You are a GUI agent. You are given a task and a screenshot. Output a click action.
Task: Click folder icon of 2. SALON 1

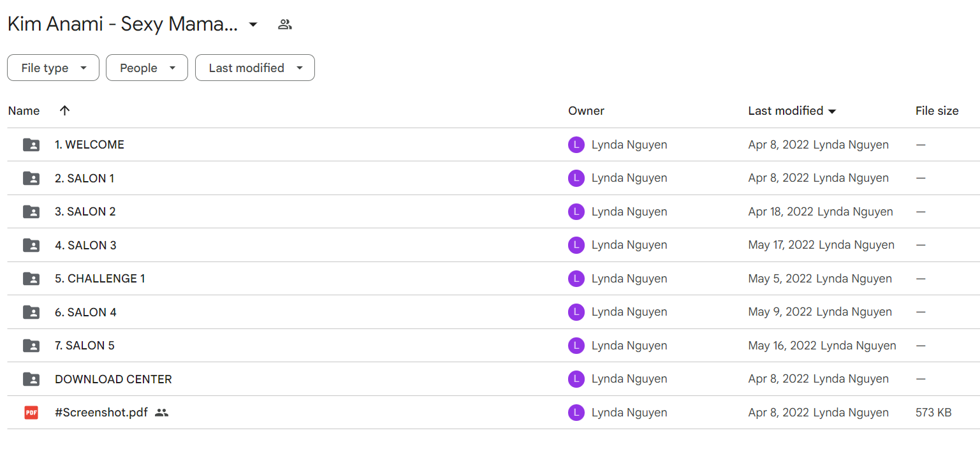31,179
